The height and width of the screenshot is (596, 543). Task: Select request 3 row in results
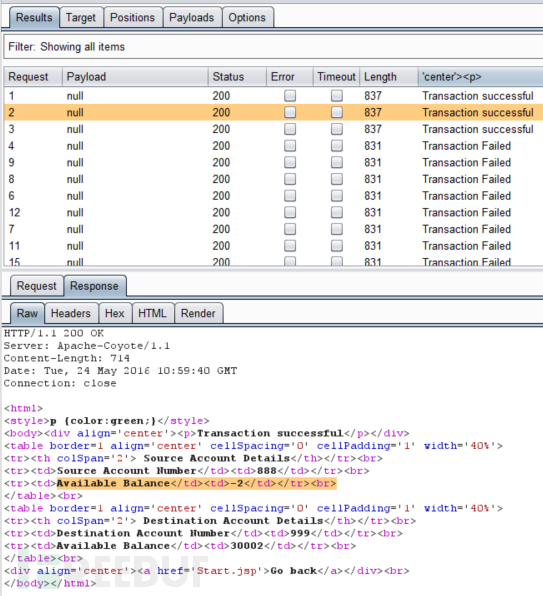coord(273,129)
